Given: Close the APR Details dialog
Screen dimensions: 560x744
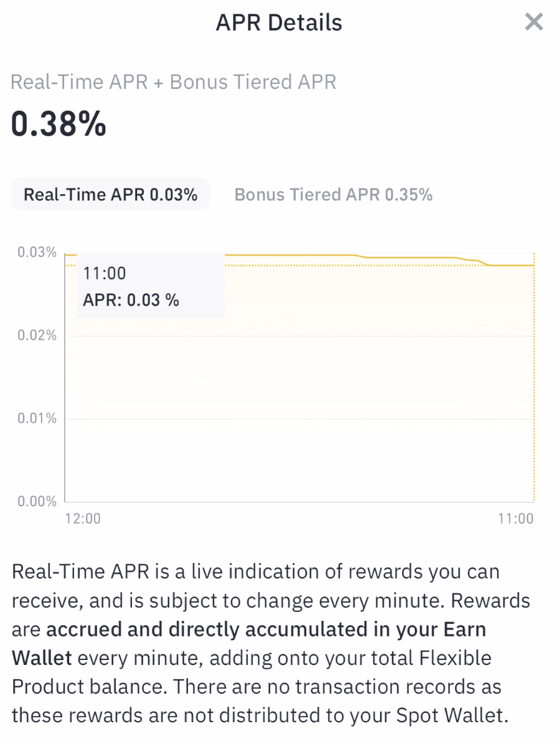Looking at the screenshot, I should point(534,23).
